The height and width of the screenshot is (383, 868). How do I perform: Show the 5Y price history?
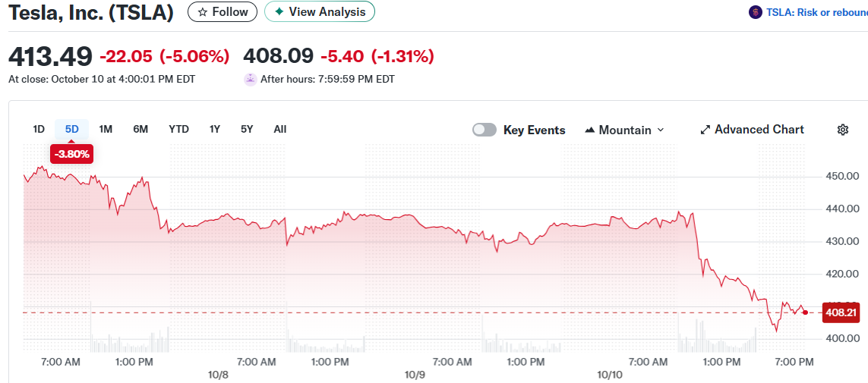247,129
